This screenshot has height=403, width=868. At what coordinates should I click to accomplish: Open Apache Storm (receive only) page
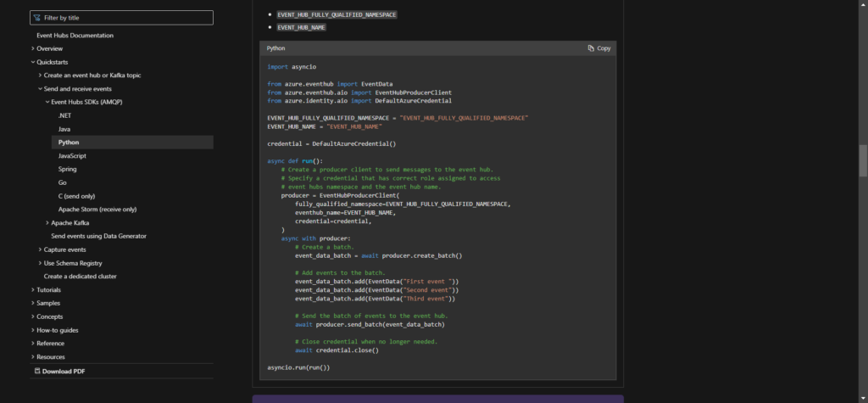(x=97, y=209)
